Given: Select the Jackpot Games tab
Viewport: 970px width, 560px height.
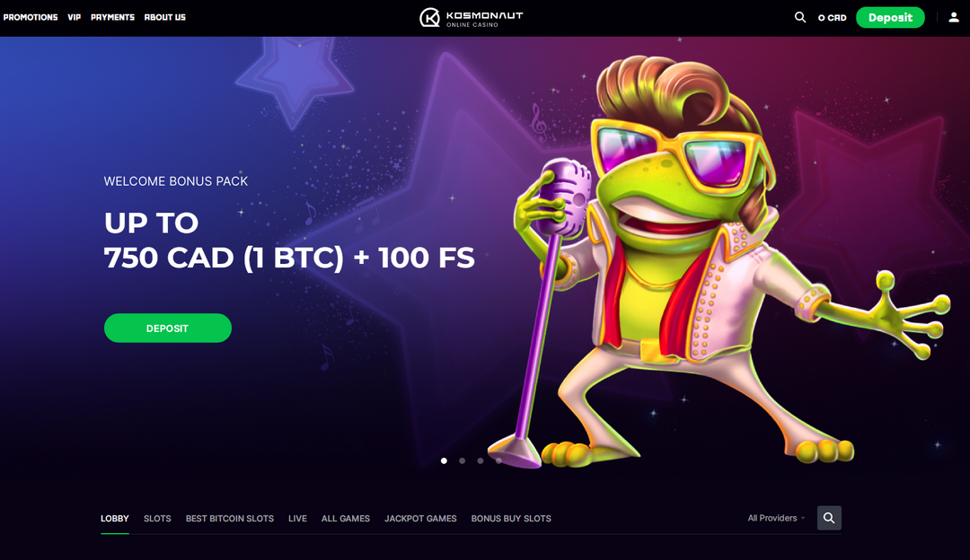Looking at the screenshot, I should (x=420, y=519).
